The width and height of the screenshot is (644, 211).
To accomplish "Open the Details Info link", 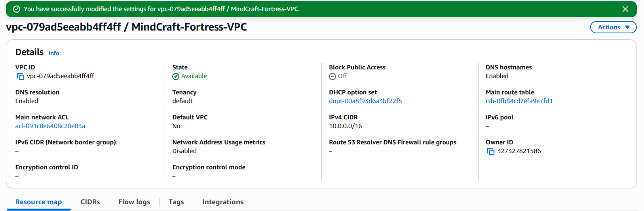I will pyautogui.click(x=54, y=53).
